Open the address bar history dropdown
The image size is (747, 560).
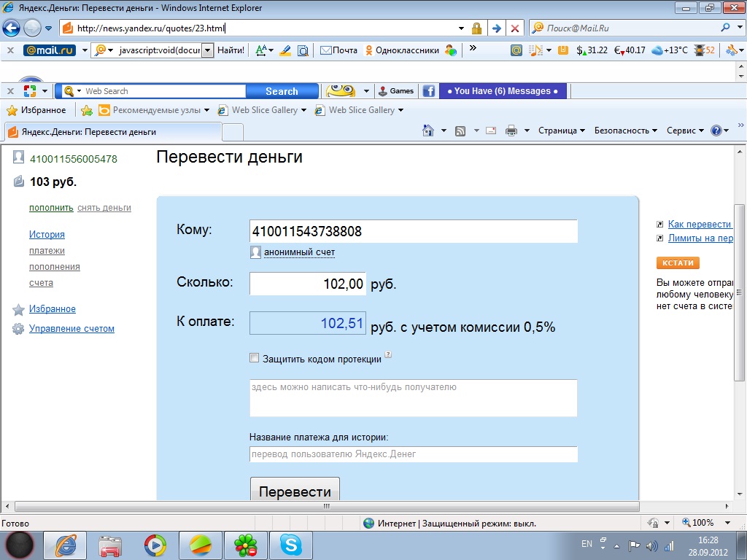[x=461, y=28]
